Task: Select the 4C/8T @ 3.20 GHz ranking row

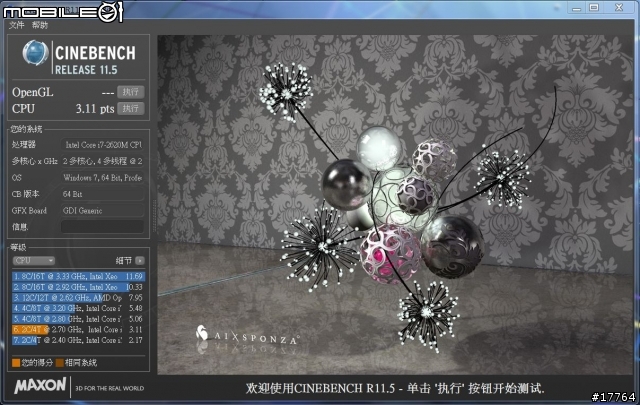Action: pos(78,308)
